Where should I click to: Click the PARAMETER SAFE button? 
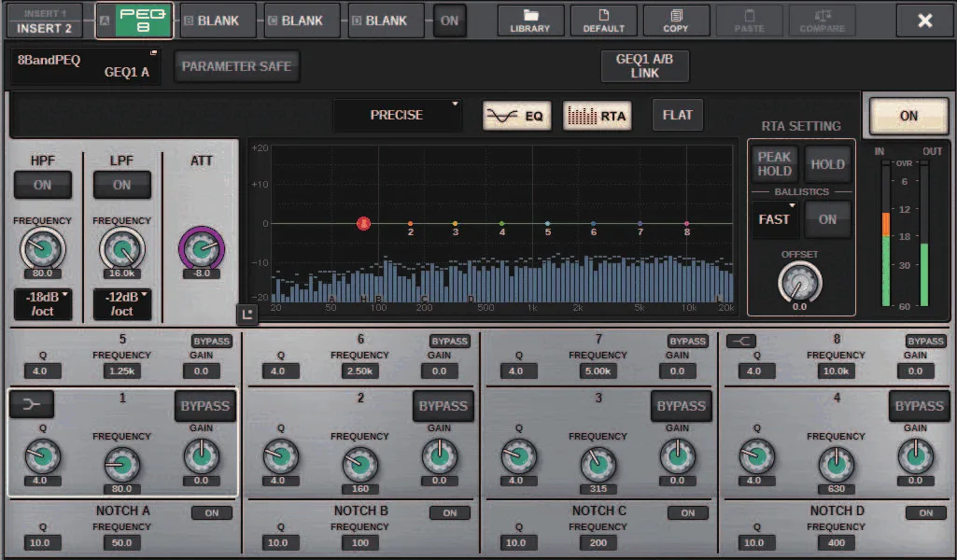[x=236, y=66]
